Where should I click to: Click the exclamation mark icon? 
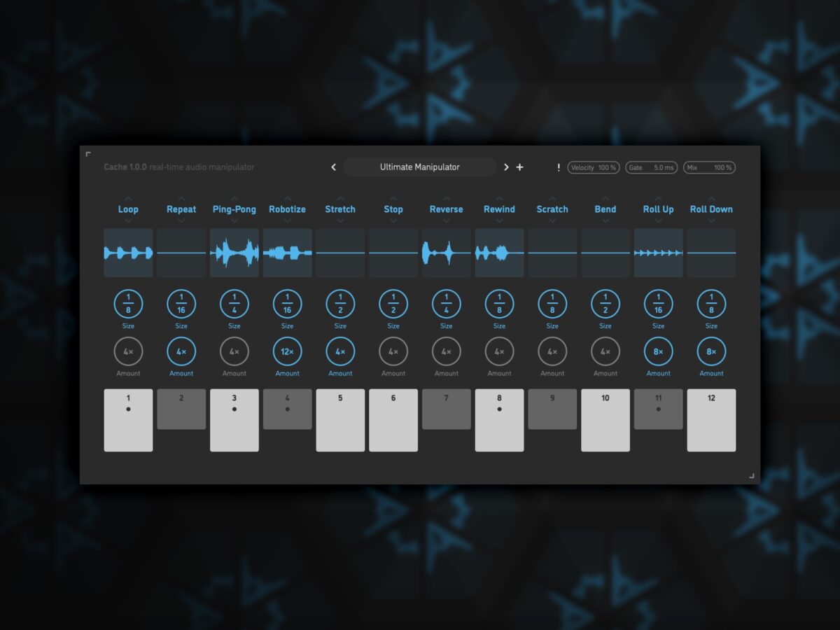tap(559, 167)
